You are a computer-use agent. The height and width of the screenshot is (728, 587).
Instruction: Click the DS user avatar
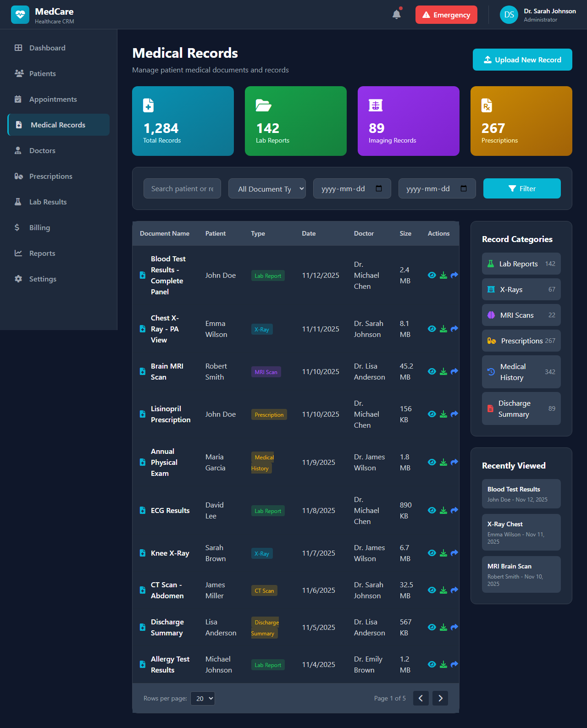[x=509, y=15]
